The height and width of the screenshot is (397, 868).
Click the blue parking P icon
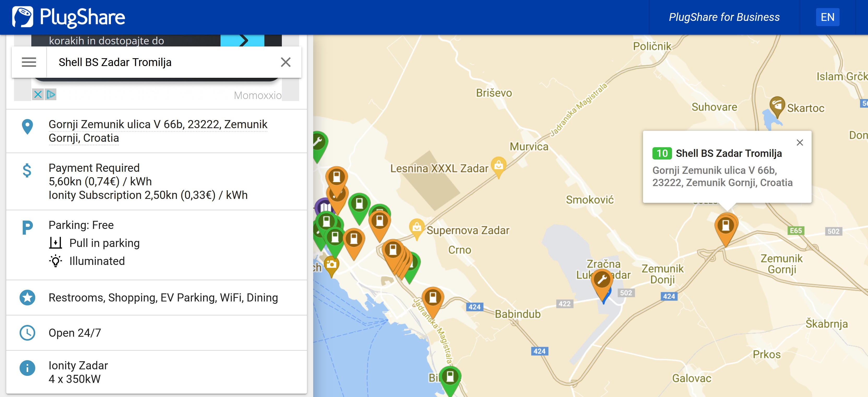pyautogui.click(x=27, y=228)
